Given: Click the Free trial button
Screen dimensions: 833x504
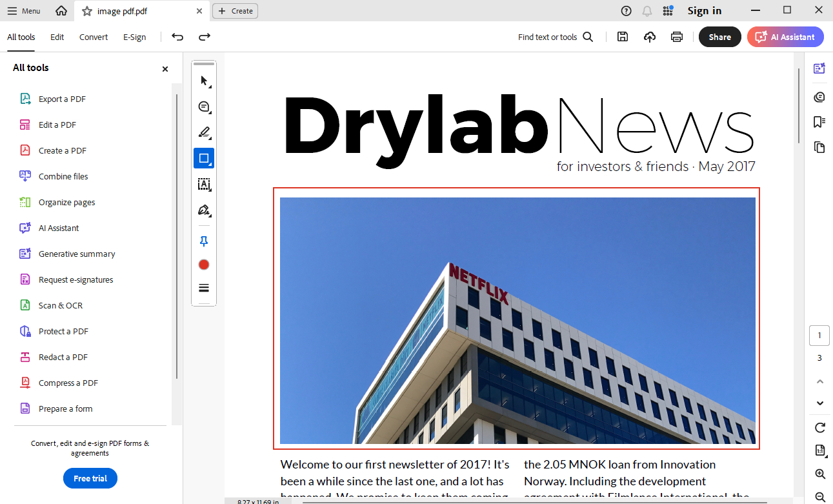Looking at the screenshot, I should (90, 478).
